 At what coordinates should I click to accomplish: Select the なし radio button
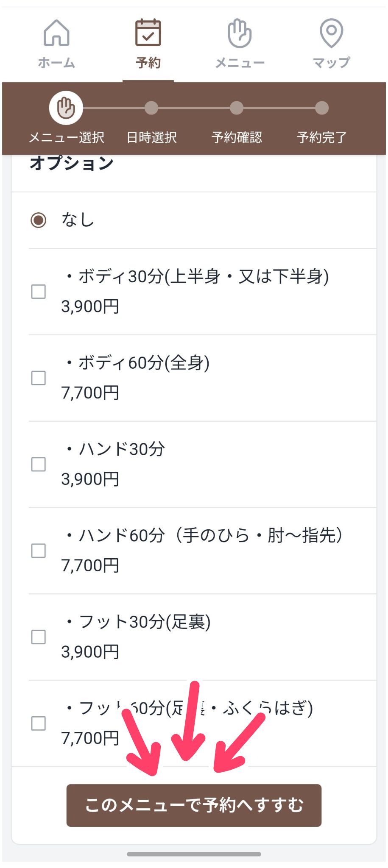39,220
